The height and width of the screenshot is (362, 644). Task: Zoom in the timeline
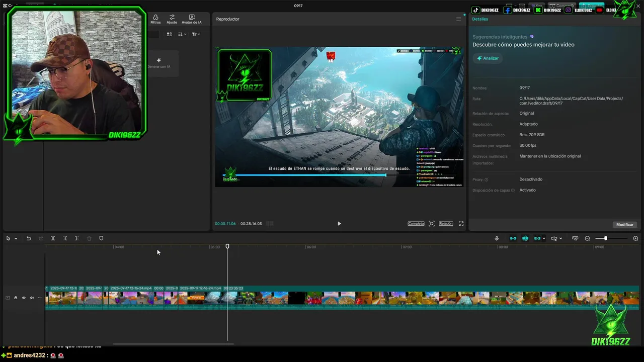point(635,238)
